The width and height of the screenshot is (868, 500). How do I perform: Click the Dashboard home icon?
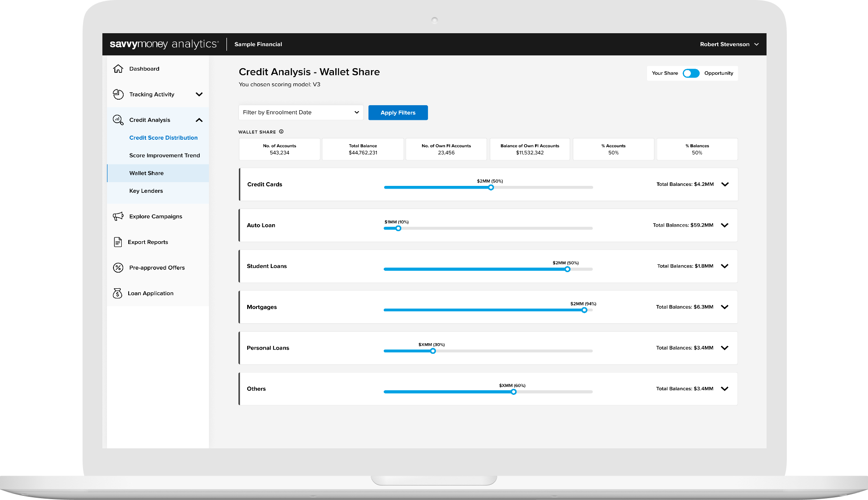click(x=118, y=69)
